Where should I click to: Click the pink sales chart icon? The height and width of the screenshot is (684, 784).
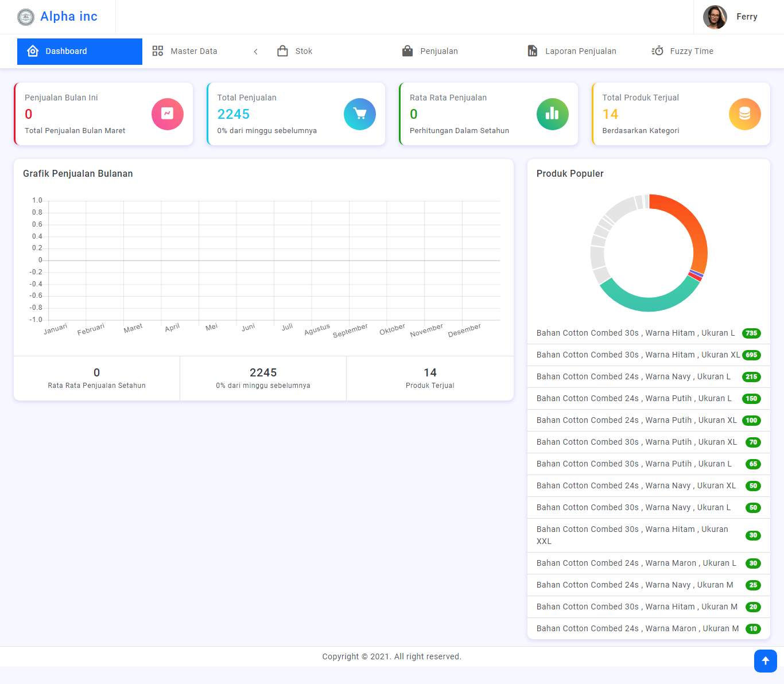[x=168, y=114]
